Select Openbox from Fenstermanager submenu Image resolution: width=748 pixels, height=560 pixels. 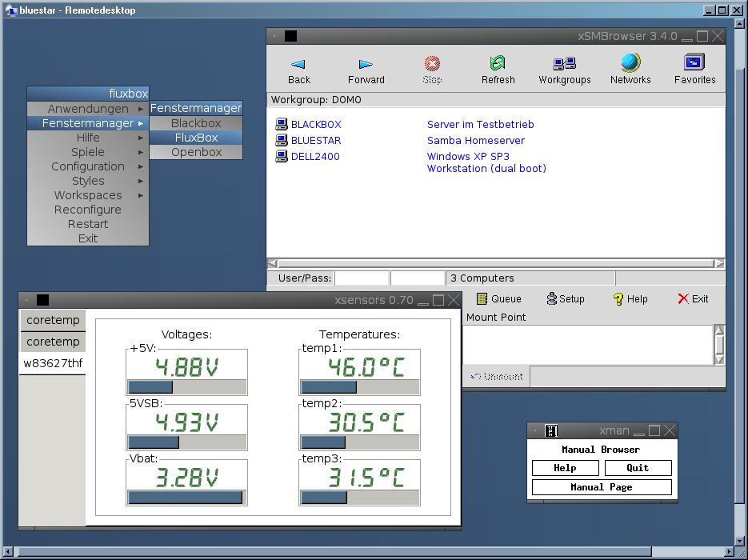pos(196,152)
